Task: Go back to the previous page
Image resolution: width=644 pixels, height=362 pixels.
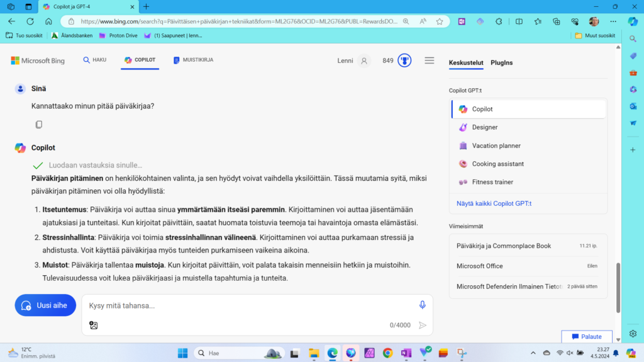Action: point(11,21)
